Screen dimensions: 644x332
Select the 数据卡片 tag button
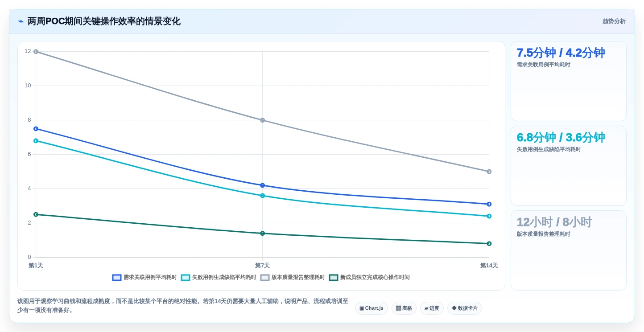tap(465, 308)
